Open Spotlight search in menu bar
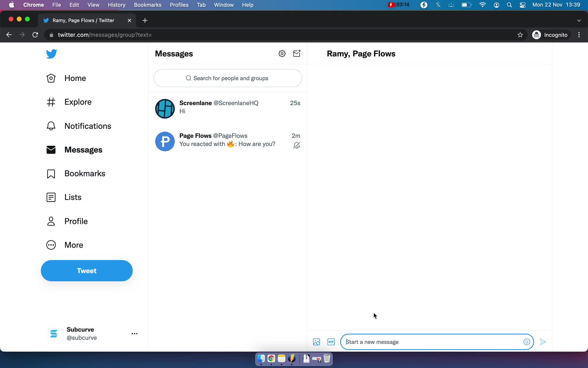The image size is (588, 368). 509,5
